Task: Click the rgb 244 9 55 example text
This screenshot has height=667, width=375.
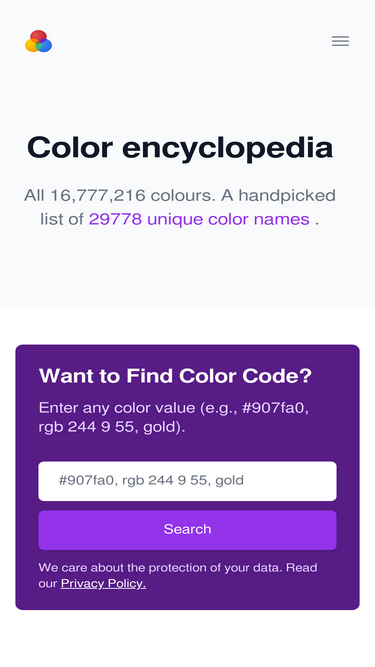Action: tap(88, 427)
